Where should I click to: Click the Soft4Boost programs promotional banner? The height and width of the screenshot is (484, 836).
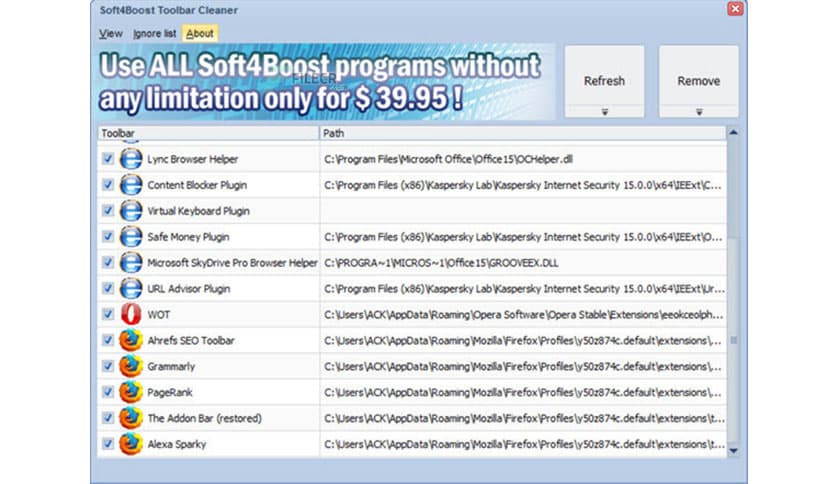pos(326,82)
